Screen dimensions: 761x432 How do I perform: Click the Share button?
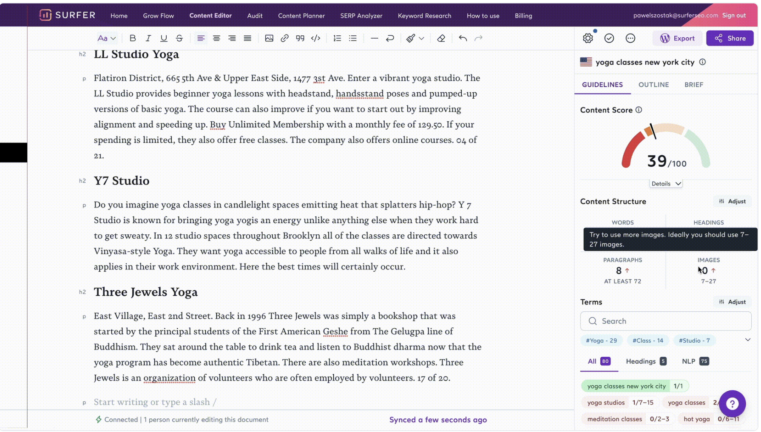tap(729, 38)
